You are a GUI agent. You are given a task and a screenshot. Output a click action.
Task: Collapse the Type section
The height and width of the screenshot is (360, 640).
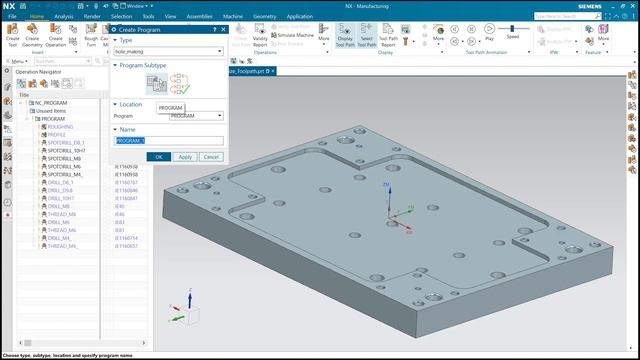pyautogui.click(x=115, y=40)
